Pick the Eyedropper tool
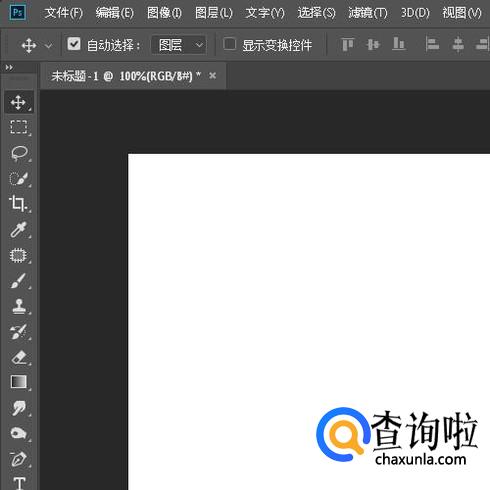Viewport: 490px width, 490px height. coord(19,230)
